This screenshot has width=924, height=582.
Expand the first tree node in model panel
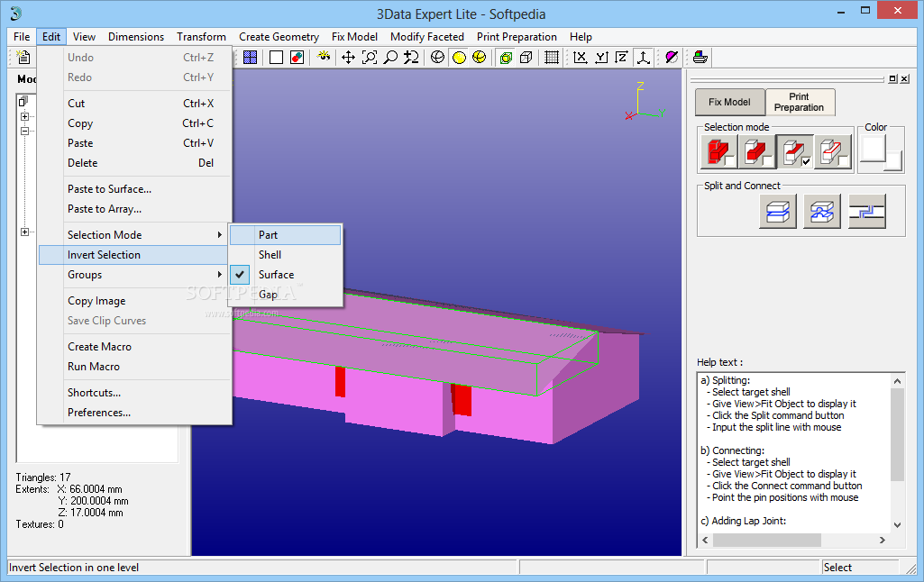pos(24,116)
